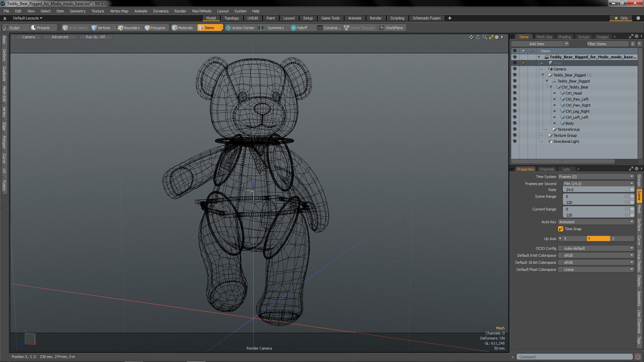Click the record button beside Command field

point(638,357)
